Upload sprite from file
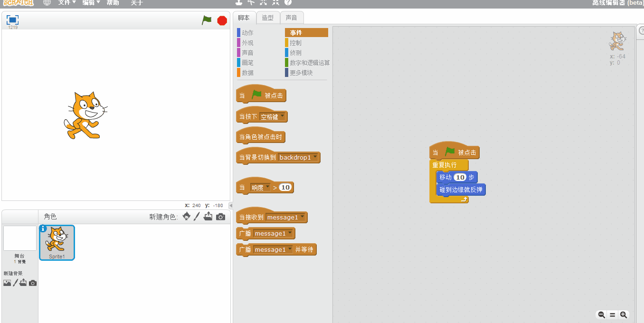The height and width of the screenshot is (323, 644). coord(208,216)
